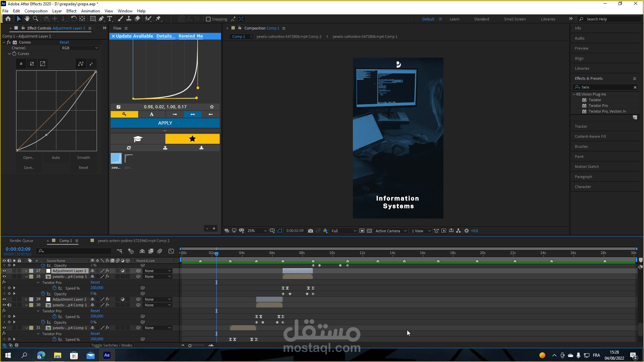644x362 pixels.
Task: Open the Channel RGB dropdown
Action: (x=79, y=48)
